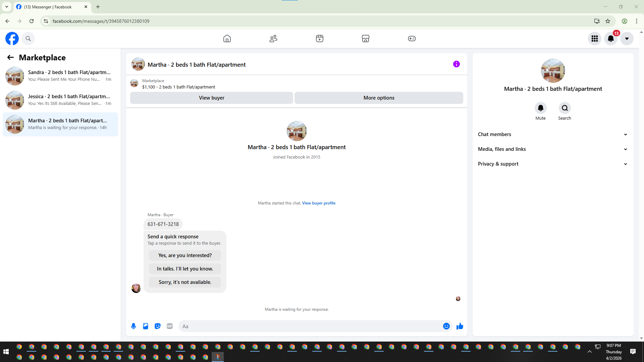Click the View buyer button

click(212, 98)
